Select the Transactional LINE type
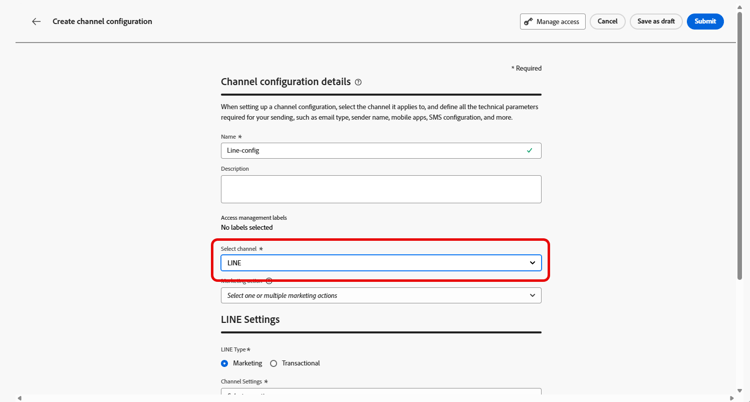 point(274,363)
